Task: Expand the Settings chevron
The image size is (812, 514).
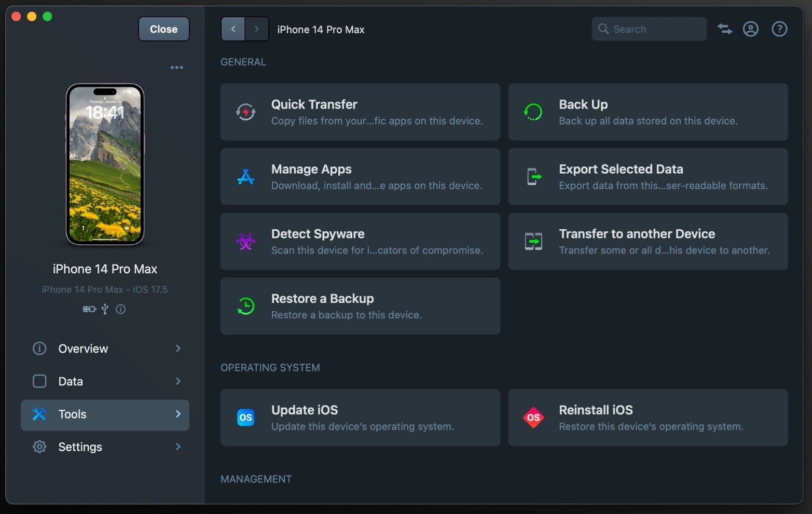Action: [178, 447]
